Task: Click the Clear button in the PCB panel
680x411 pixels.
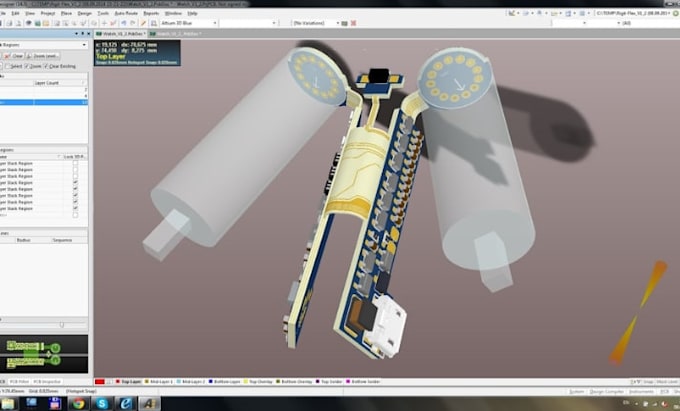Action: tap(13, 56)
